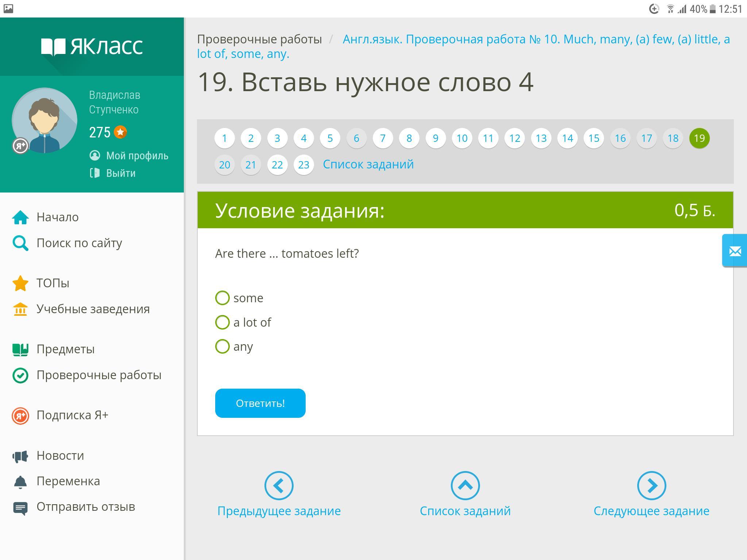Click the Подписка Я+ icon
Image resolution: width=747 pixels, height=560 pixels.
tap(20, 416)
